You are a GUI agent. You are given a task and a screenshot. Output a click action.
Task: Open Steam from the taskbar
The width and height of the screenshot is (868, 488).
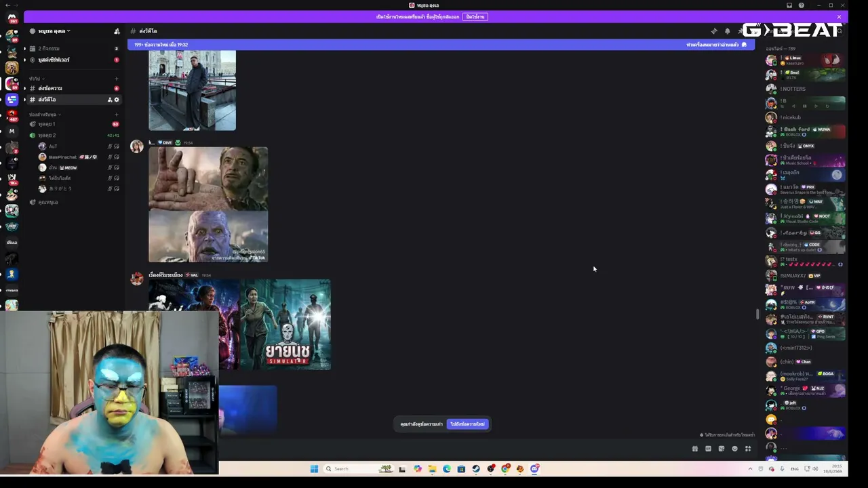[476, 469]
